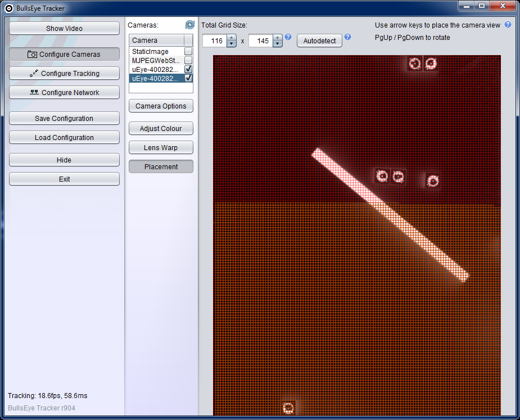Click help icon beside arrow keys instructions
The image size is (520, 420).
(x=508, y=25)
